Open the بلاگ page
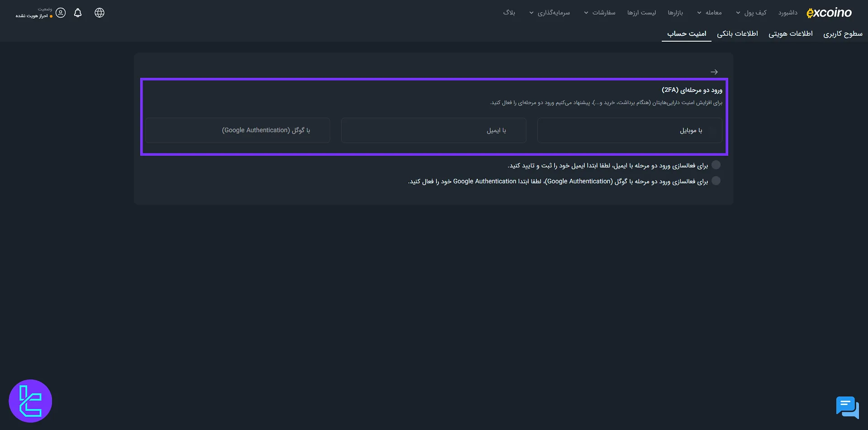This screenshot has height=430, width=868. (x=509, y=13)
